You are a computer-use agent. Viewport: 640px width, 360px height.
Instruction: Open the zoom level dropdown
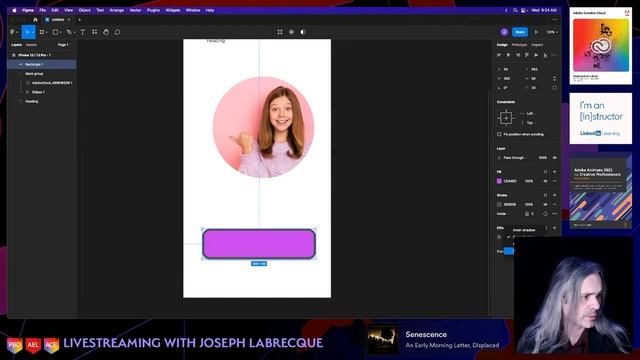coord(552,32)
